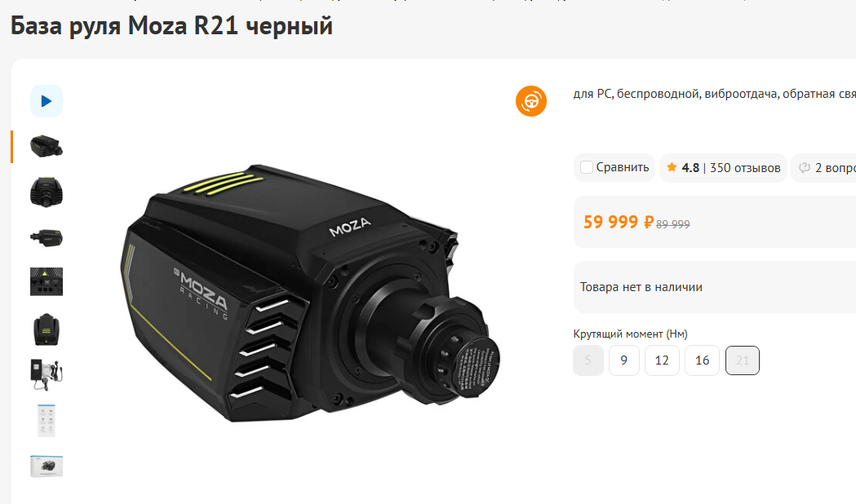Choose the disabled 5 Нм torque variant
856x504 pixels.
click(588, 360)
